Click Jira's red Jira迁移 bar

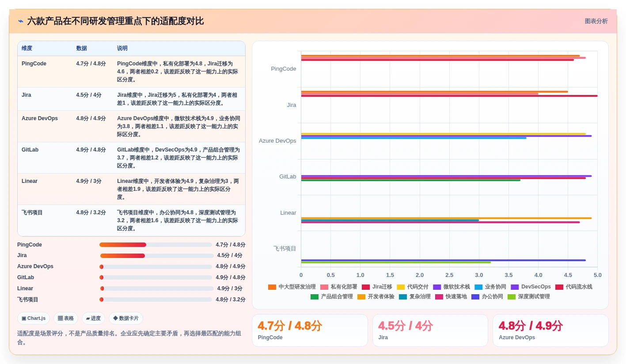[x=449, y=96]
